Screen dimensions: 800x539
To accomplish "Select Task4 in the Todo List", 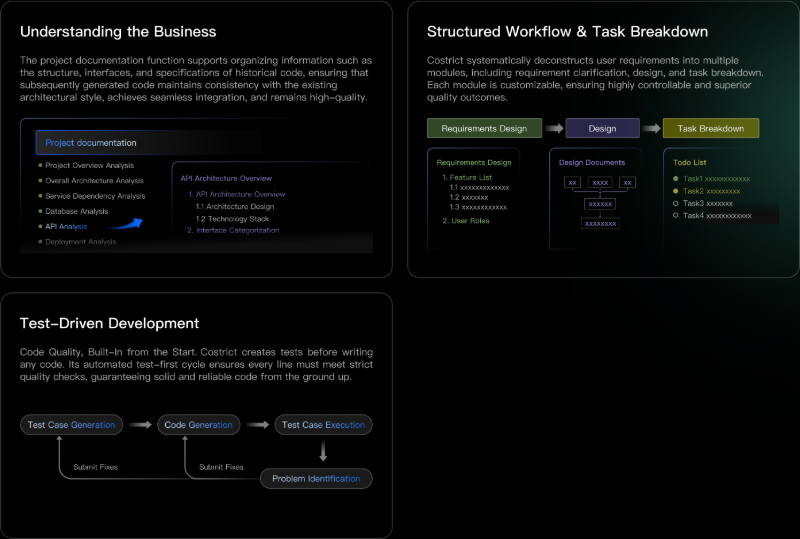I will click(717, 215).
